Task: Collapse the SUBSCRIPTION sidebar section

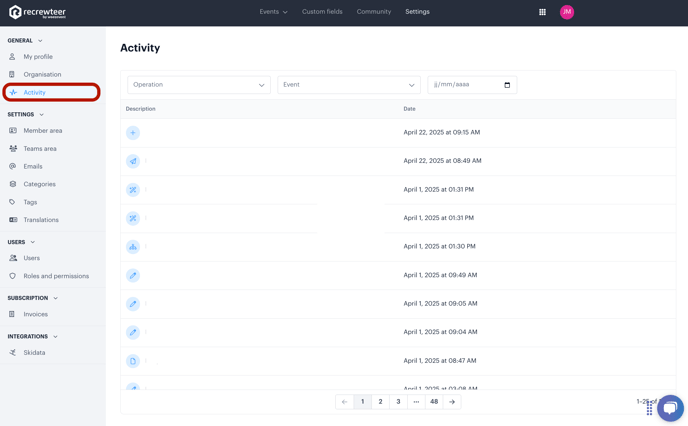Action: click(32, 298)
